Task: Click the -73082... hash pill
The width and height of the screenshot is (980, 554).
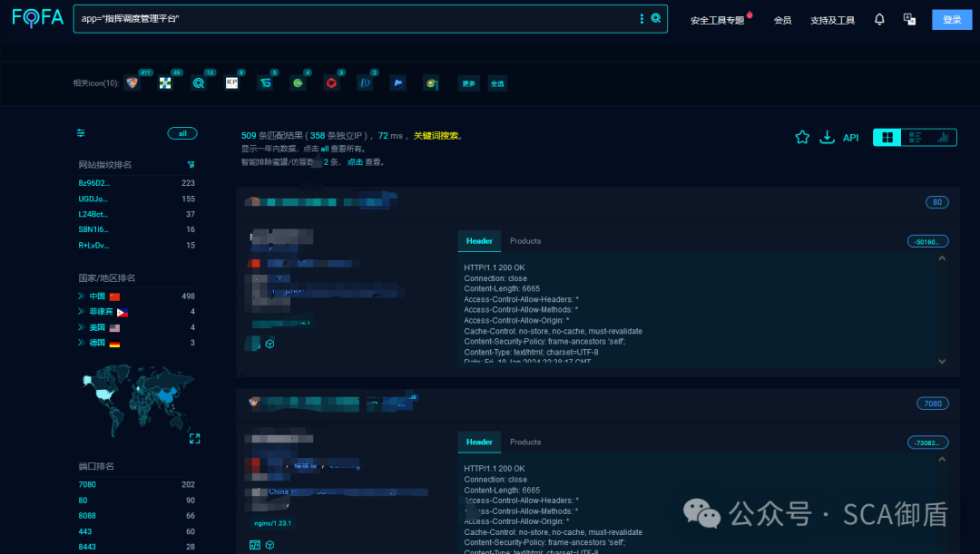Action: click(927, 442)
